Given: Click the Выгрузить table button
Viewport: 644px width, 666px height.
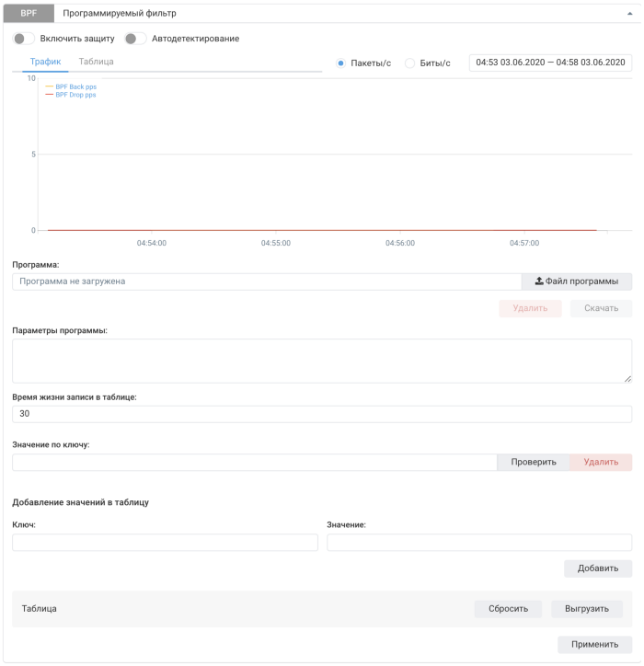Looking at the screenshot, I should (x=587, y=609).
